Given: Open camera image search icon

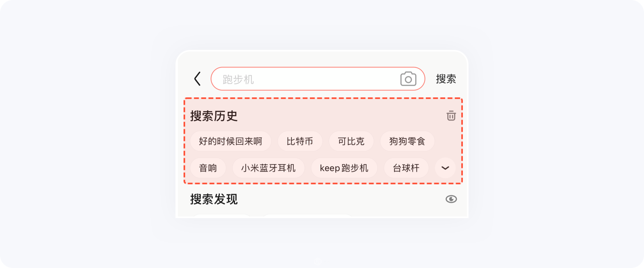Looking at the screenshot, I should [408, 79].
